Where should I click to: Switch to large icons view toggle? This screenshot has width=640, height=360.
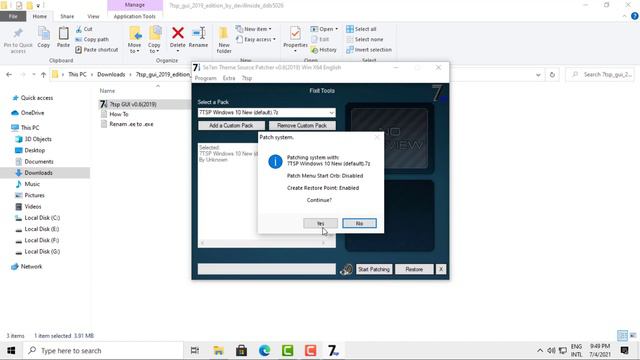(633, 336)
